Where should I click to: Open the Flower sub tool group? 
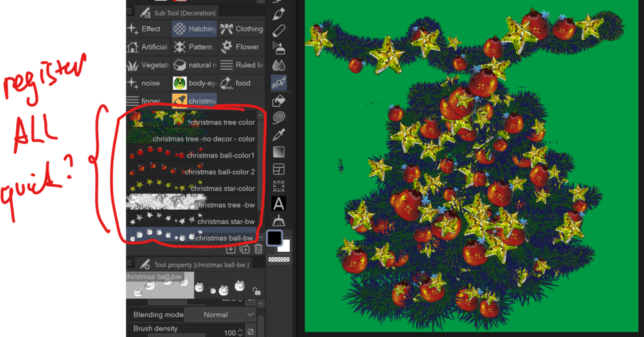241,47
